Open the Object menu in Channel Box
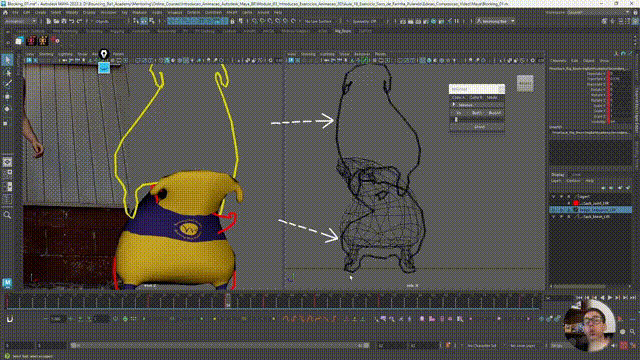This screenshot has height=360, width=640. pyautogui.click(x=589, y=61)
